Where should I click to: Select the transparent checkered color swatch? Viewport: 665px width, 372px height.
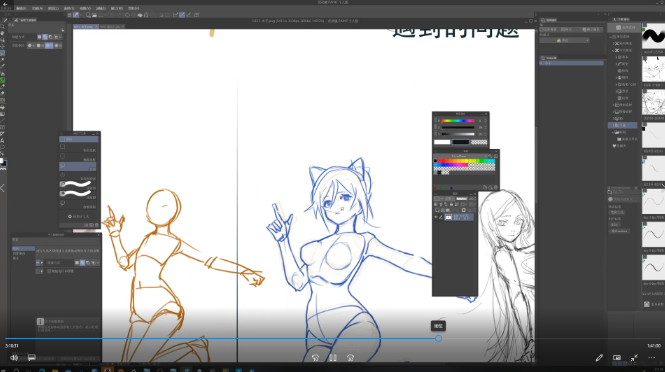coord(479,142)
